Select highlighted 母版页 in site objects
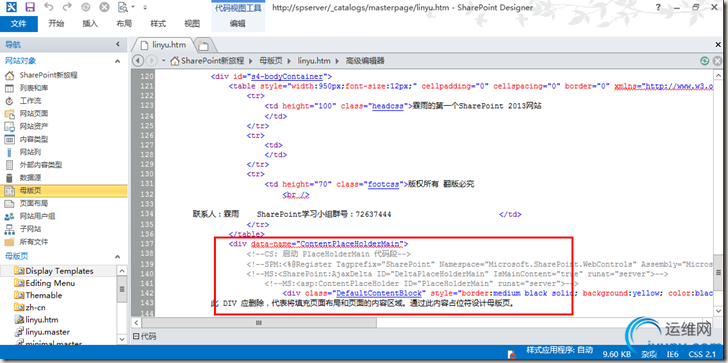The height and width of the screenshot is (363, 728). tap(64, 190)
